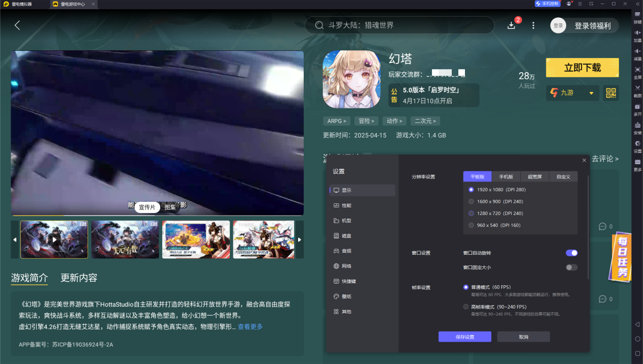Go back using the arrow icon

[17, 25]
